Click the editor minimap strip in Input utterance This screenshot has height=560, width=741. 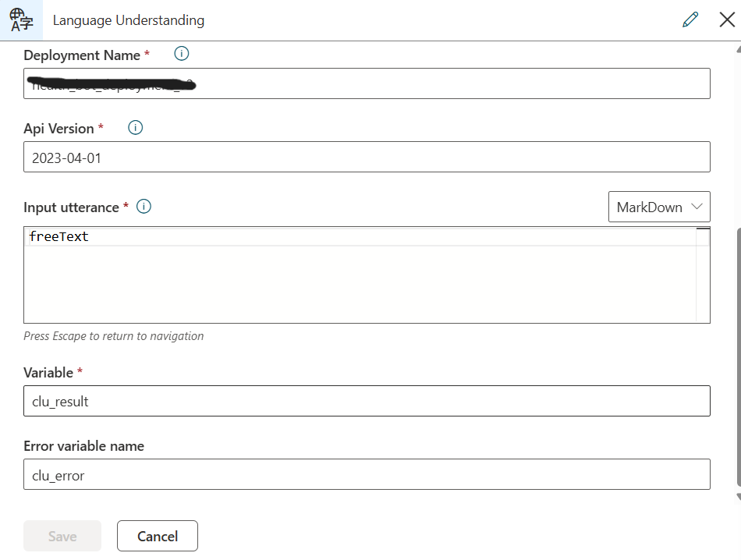pos(703,273)
